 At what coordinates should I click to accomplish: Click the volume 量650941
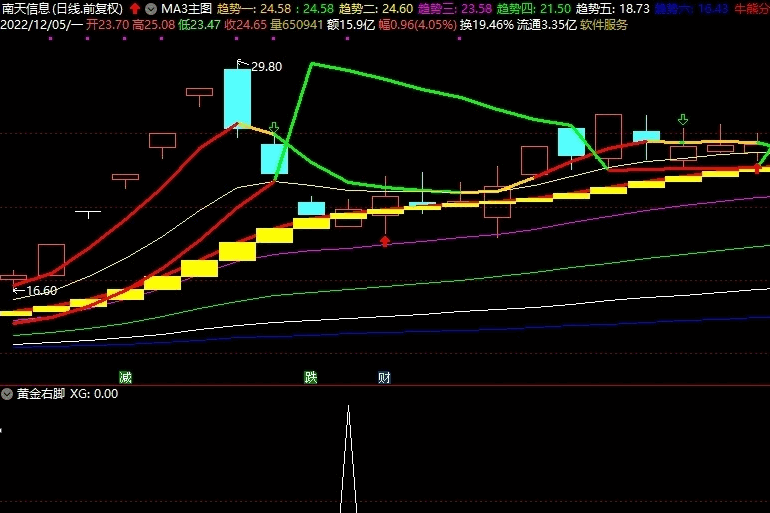pyautogui.click(x=297, y=25)
